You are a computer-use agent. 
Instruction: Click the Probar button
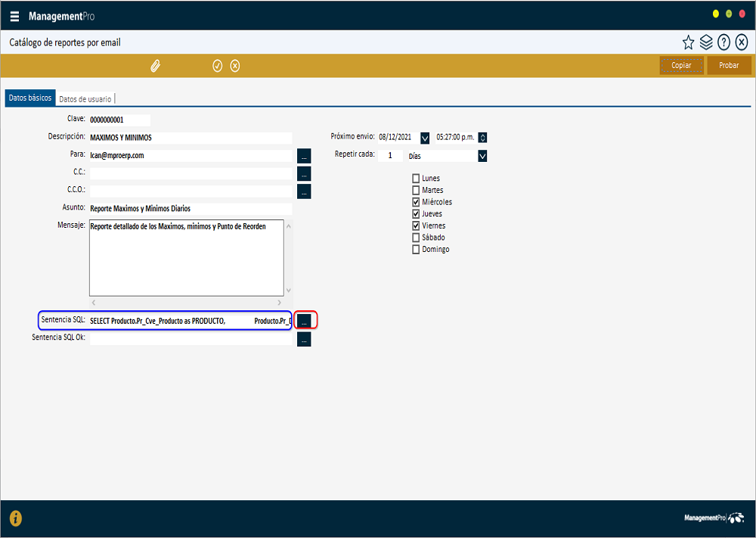pyautogui.click(x=729, y=66)
